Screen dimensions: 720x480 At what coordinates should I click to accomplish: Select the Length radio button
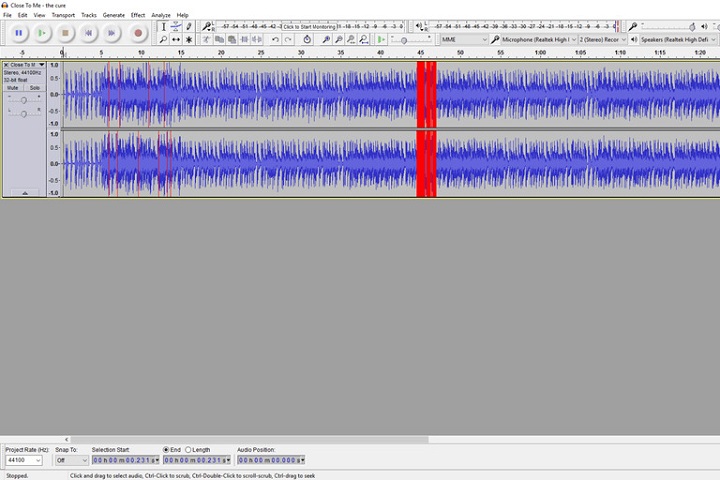click(x=188, y=450)
